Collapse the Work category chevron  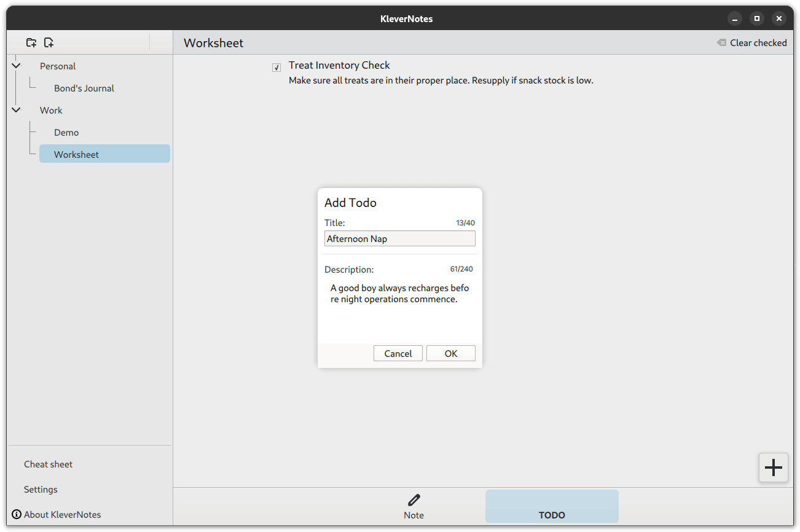[x=16, y=110]
